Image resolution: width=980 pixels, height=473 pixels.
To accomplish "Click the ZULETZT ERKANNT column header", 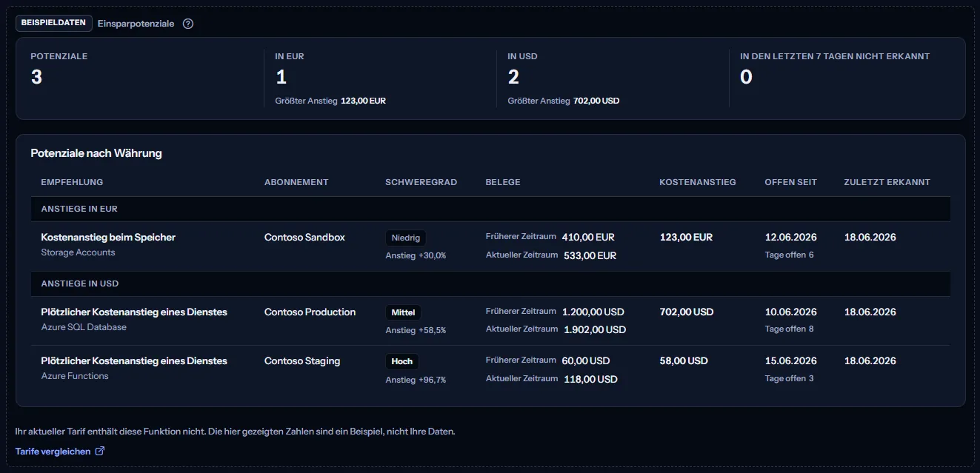I will [x=887, y=182].
